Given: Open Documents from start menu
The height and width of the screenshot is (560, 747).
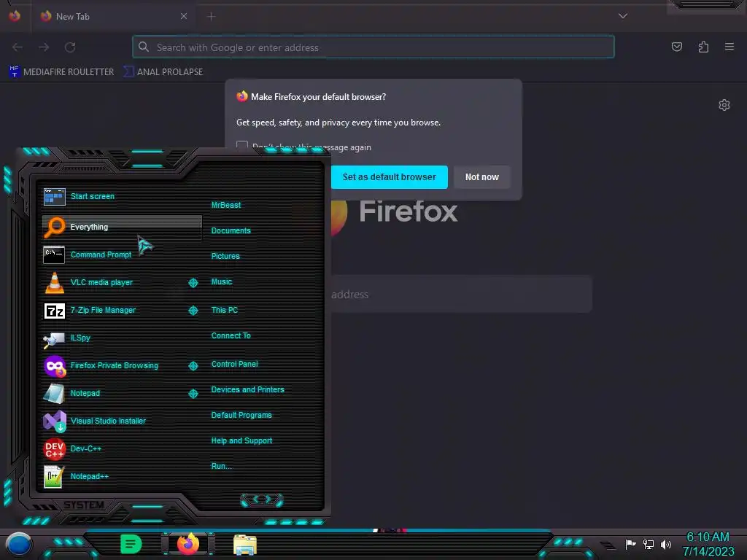Looking at the screenshot, I should 231,230.
